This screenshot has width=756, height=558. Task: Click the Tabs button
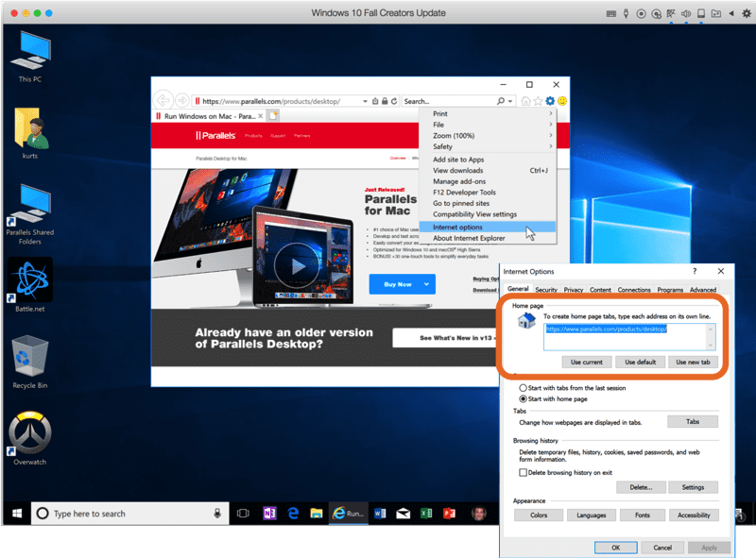click(693, 422)
